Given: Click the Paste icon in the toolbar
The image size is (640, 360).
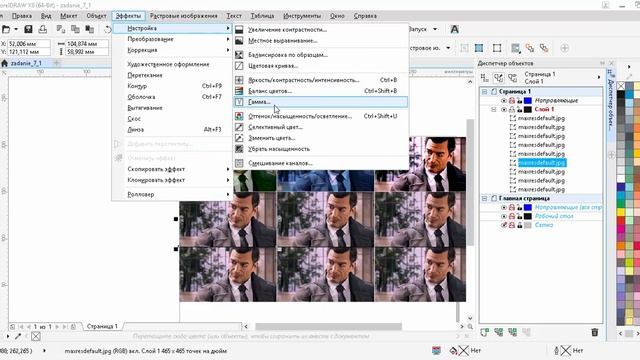Looking at the screenshot, I should (89, 29).
